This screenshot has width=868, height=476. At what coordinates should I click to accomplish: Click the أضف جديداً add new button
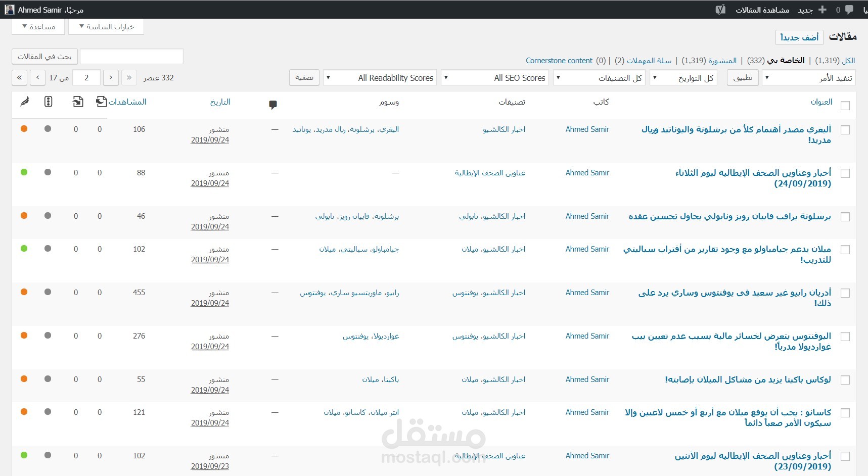[x=799, y=37]
